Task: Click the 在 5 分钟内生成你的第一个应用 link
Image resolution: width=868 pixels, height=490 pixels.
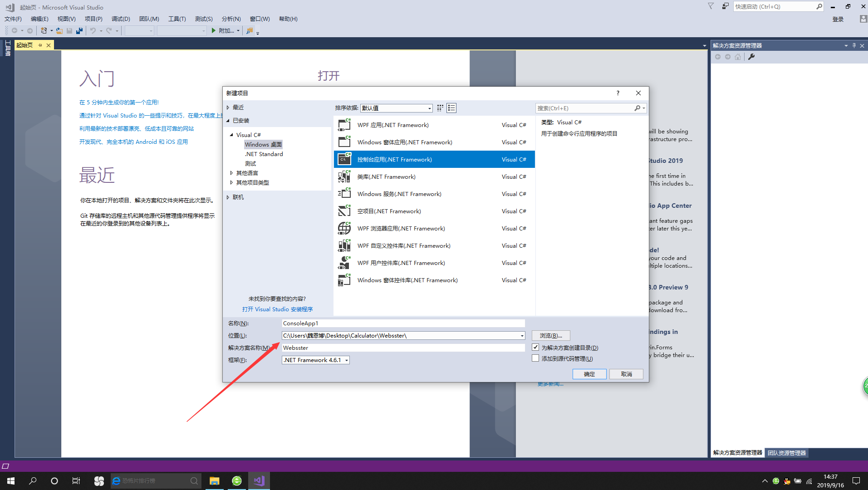Action: point(119,103)
